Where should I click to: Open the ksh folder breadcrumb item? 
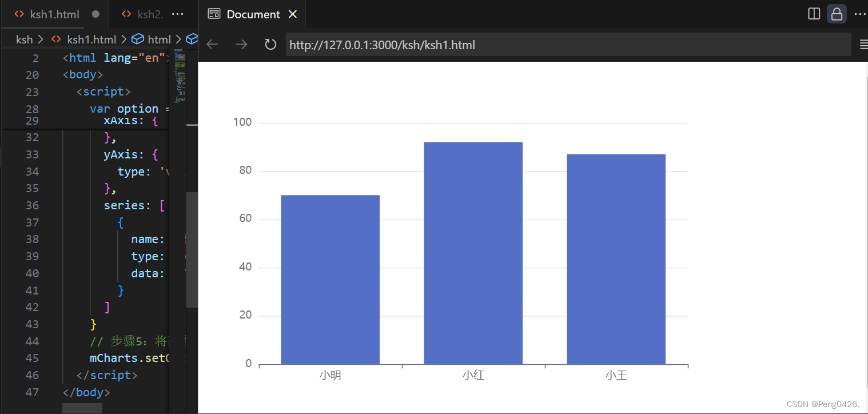tap(24, 39)
